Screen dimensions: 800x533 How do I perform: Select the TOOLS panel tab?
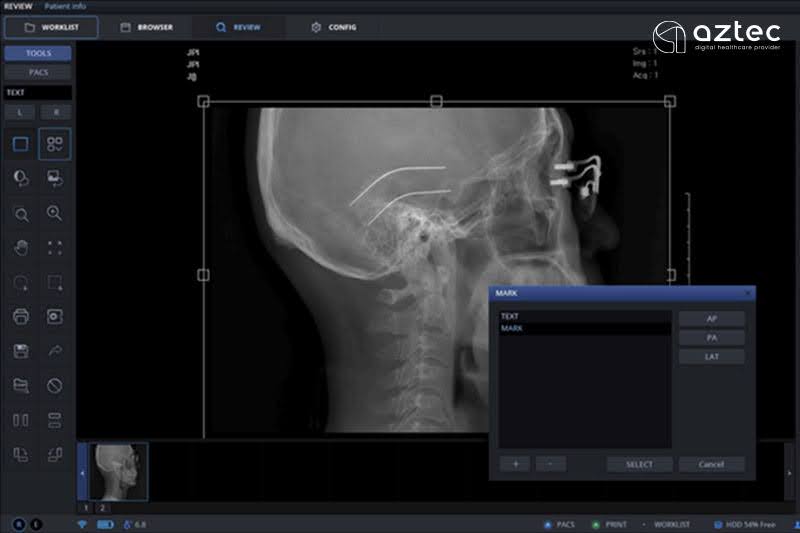point(38,53)
